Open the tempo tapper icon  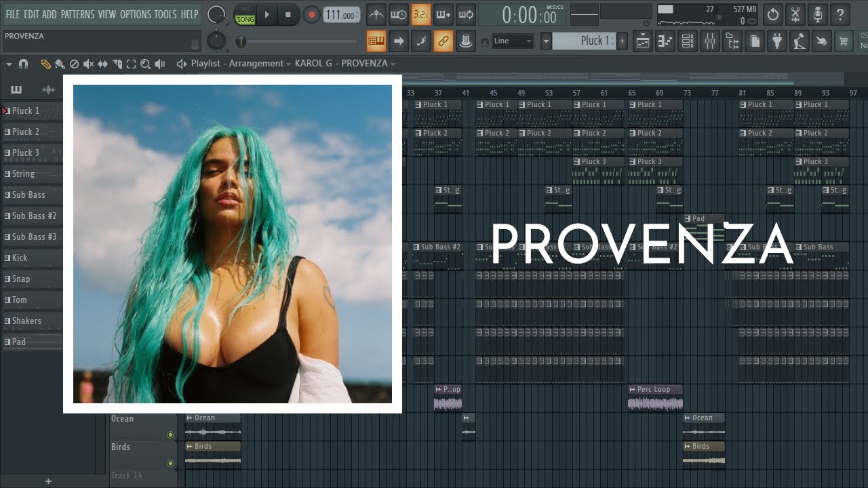[x=800, y=41]
